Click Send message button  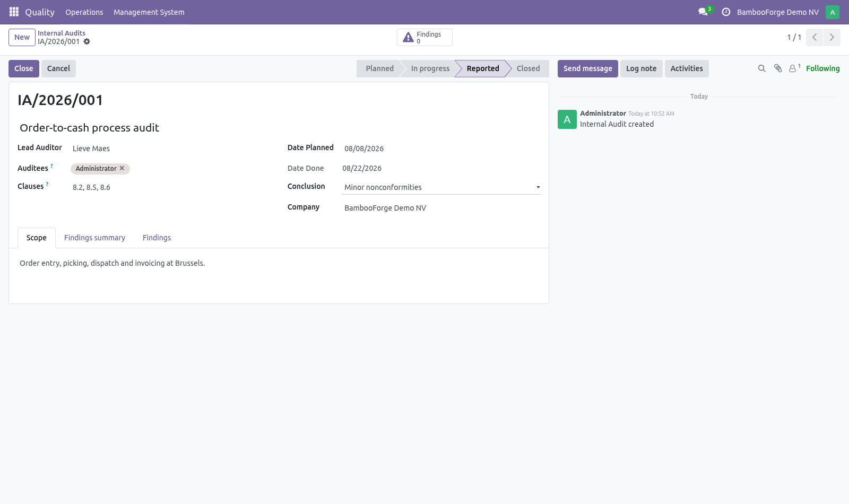point(587,68)
